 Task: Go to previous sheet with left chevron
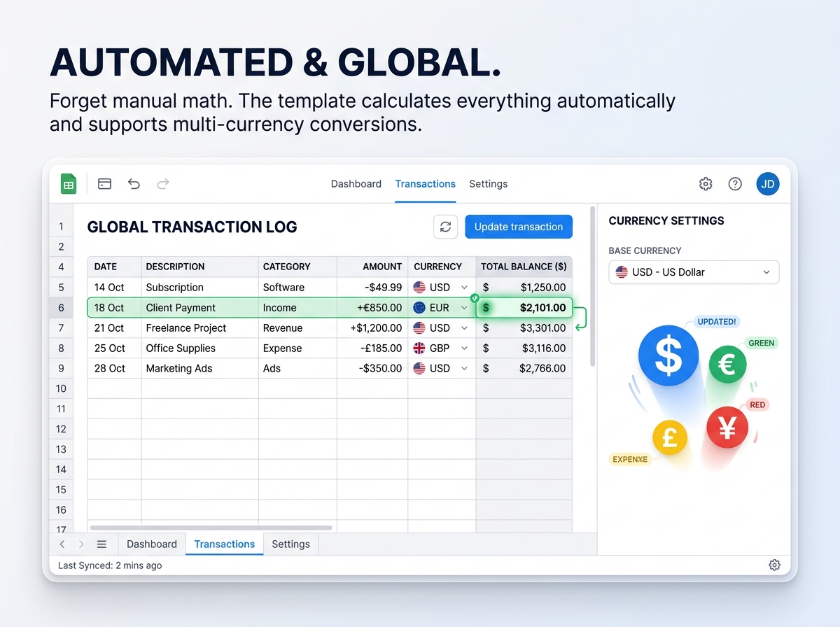tap(62, 544)
